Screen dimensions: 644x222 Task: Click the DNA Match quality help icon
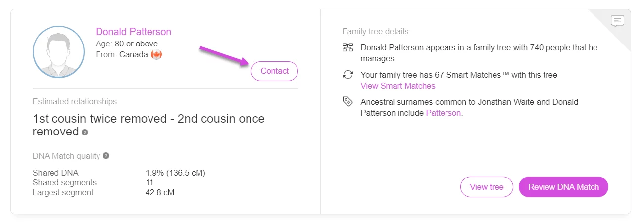pos(106,156)
